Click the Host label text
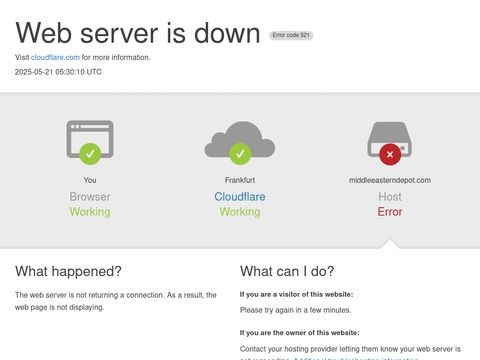Screen dimensions: 480x360 tap(390, 197)
